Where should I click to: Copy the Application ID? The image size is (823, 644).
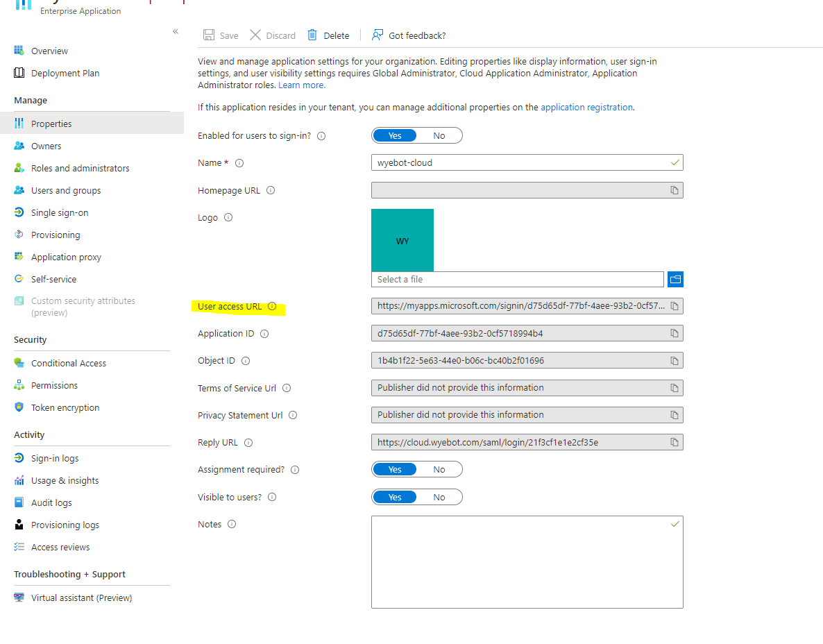pyautogui.click(x=674, y=333)
